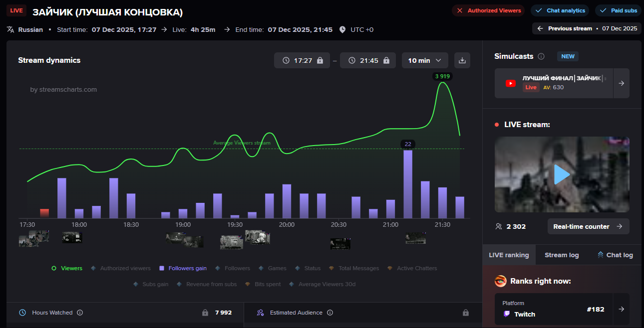This screenshot has width=644, height=328.
Task: Open the 21:45 end time selector
Action: 368,60
